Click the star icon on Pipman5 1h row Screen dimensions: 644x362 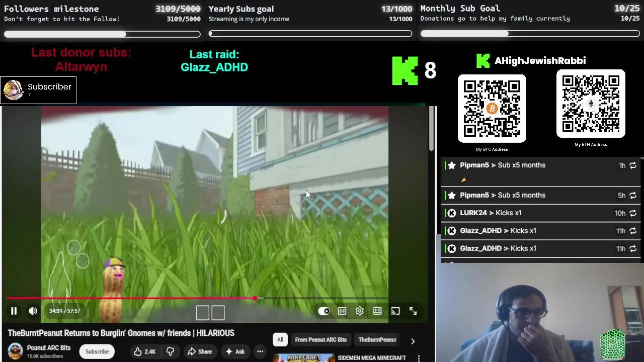[452, 165]
